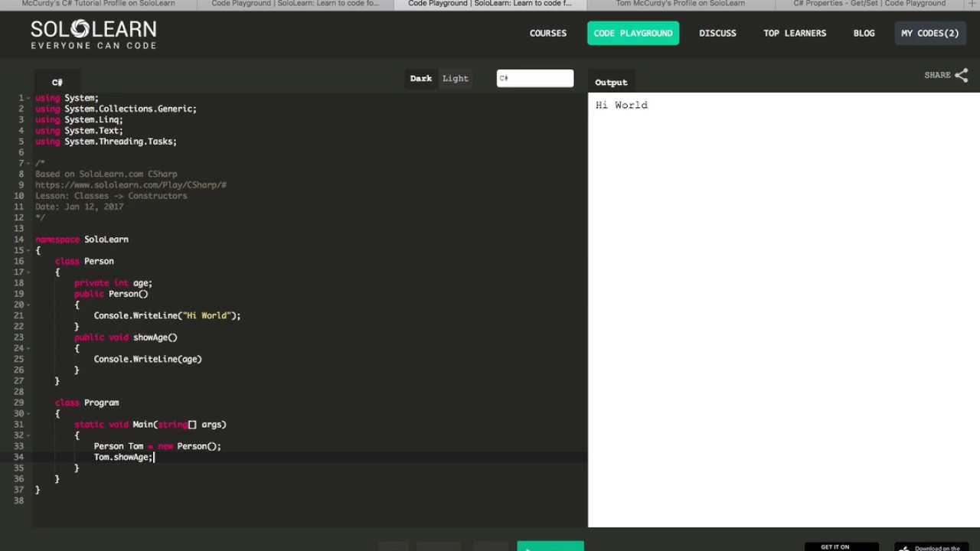The width and height of the screenshot is (980, 551).
Task: Select the Output tab
Action: coord(611,82)
